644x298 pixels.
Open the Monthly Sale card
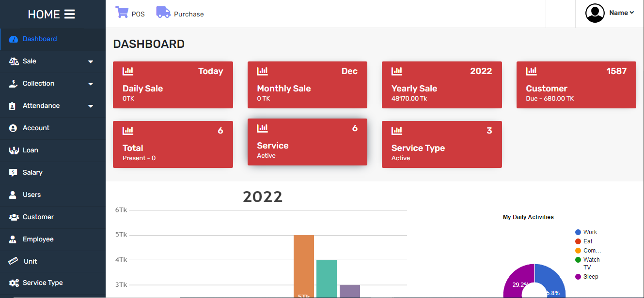coord(307,85)
